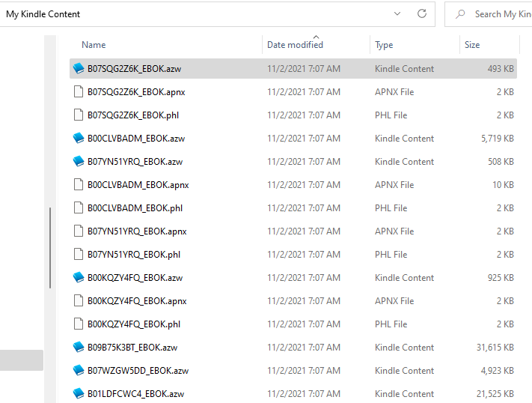Click the 925 KB size value
Screen dimensions: 532x403
tap(501, 278)
